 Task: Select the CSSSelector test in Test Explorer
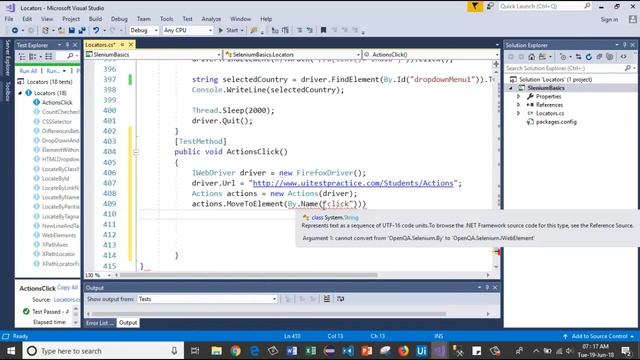point(57,122)
